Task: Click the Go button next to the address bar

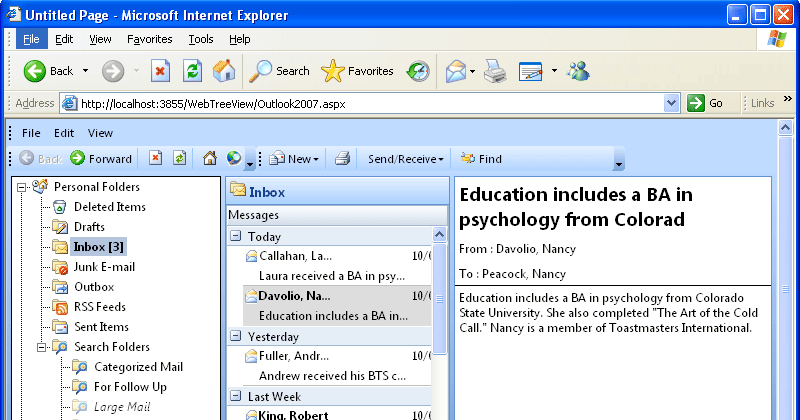Action: coord(706,103)
